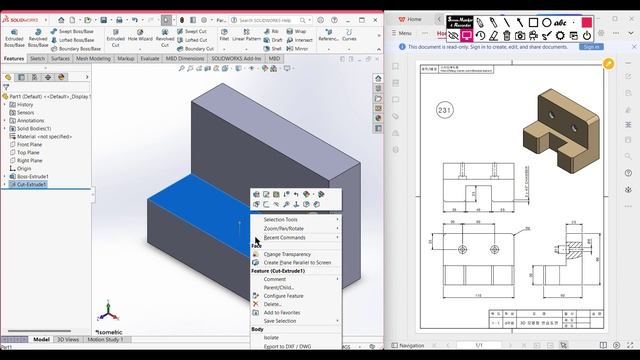The image size is (640, 360).
Task: Pick the red color swatch in Screen Marker
Action: [x=587, y=22]
